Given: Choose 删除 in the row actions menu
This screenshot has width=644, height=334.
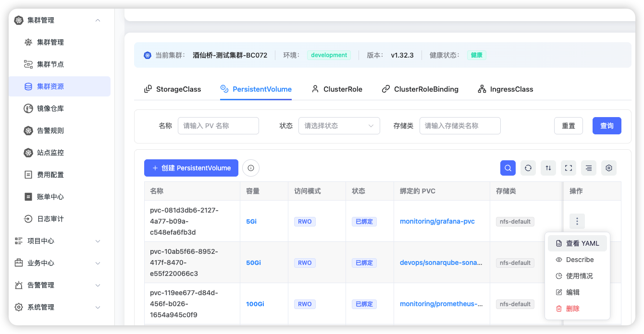Looking at the screenshot, I should pos(572,309).
